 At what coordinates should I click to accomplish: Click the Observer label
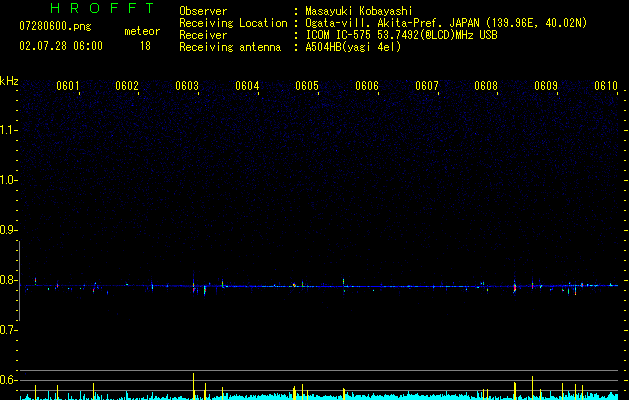point(203,11)
